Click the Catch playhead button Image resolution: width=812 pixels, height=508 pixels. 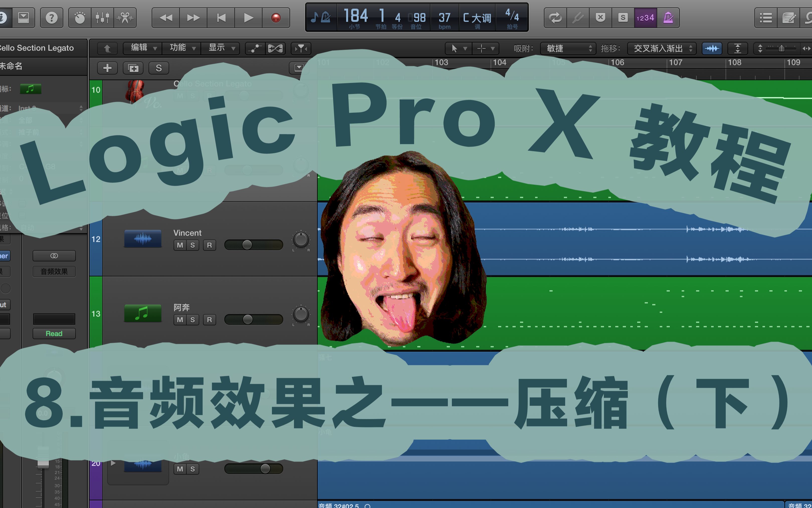(301, 48)
